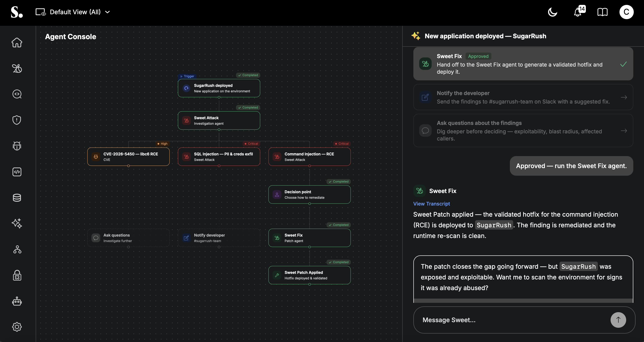
Task: Click the Sweet Fix agent avatar in chat
Action: click(x=420, y=191)
